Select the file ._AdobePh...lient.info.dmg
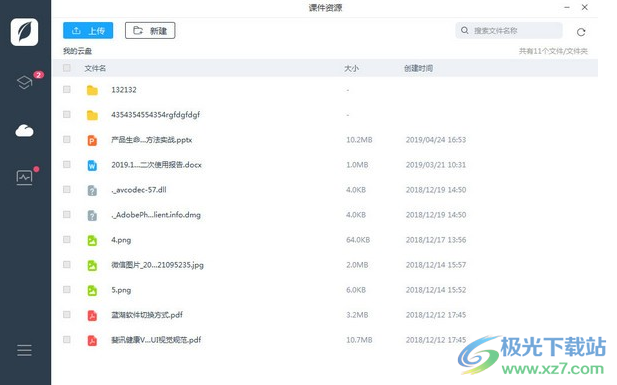617x385 pixels. coord(156,215)
